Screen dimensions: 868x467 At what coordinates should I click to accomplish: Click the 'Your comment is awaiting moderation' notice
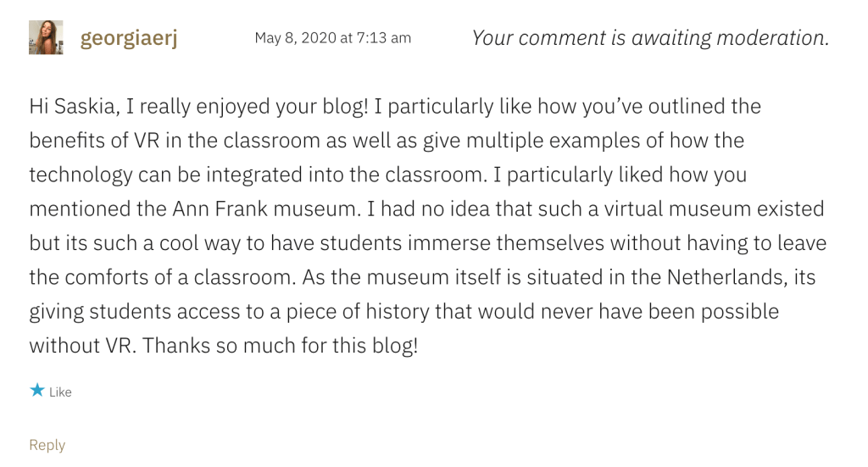[x=649, y=38]
